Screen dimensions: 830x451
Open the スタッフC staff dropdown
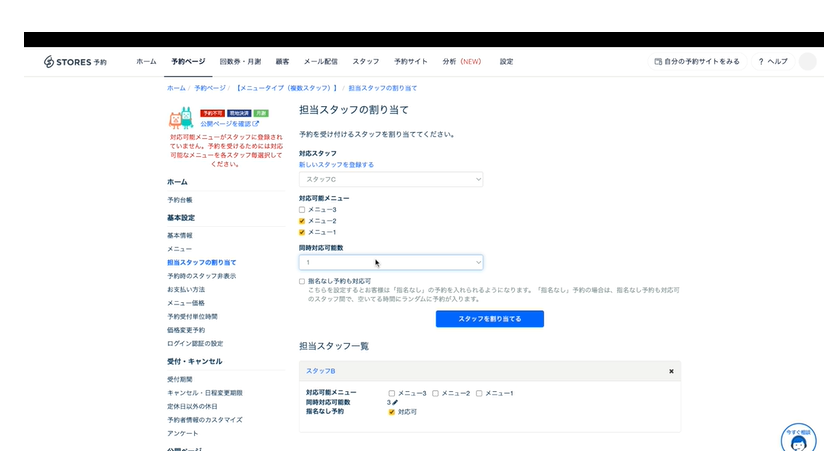391,179
